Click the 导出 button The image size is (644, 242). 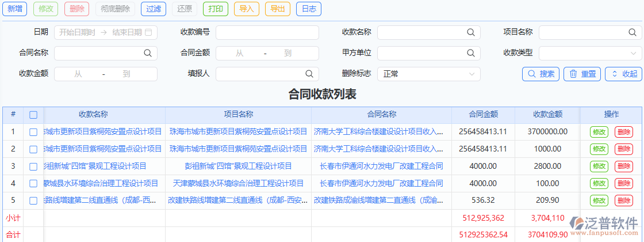coord(278,9)
